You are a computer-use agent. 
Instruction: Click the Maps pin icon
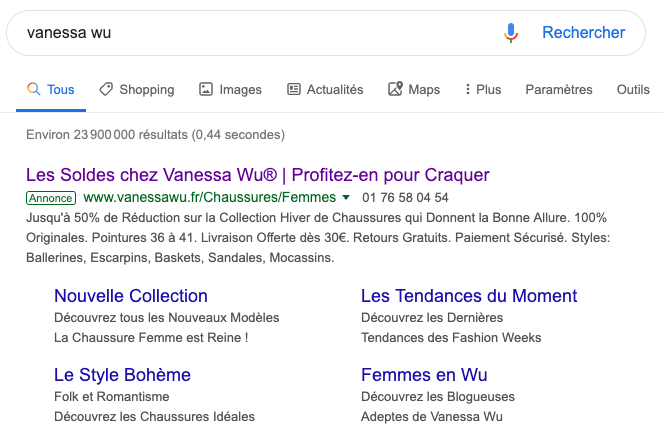click(x=395, y=89)
